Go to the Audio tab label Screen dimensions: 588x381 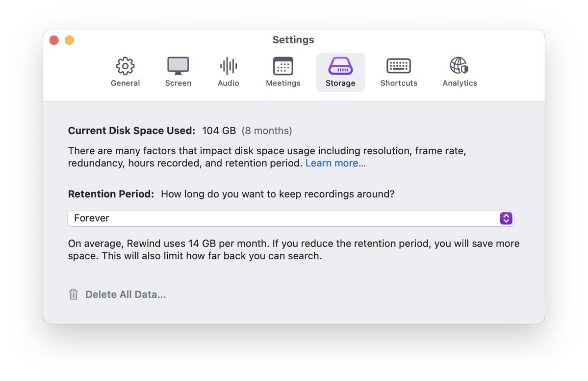click(x=228, y=83)
